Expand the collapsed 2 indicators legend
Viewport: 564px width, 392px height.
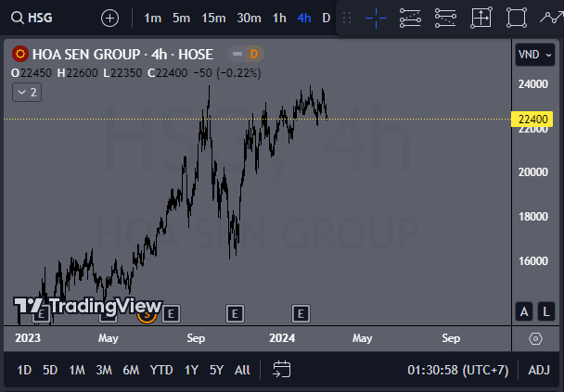[27, 93]
